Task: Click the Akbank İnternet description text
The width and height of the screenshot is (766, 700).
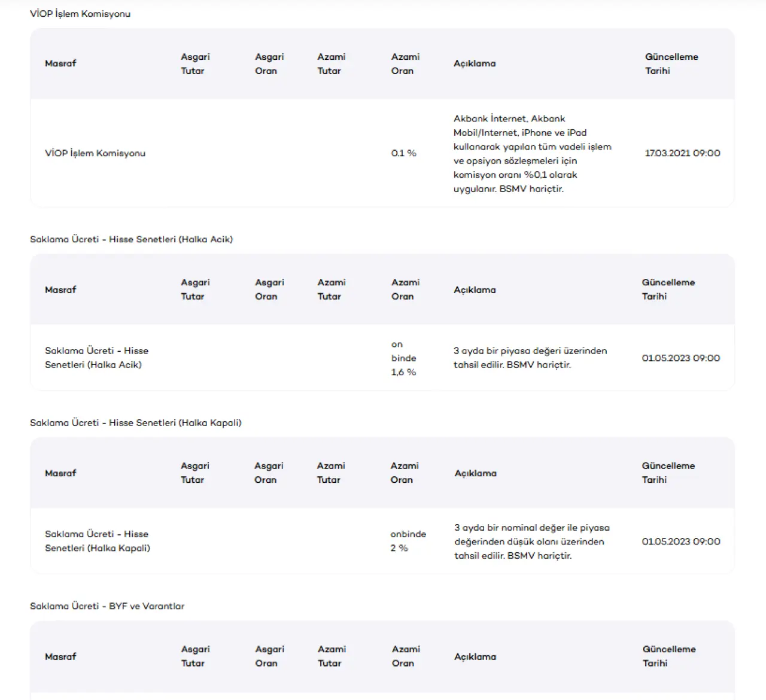Action: click(x=533, y=154)
